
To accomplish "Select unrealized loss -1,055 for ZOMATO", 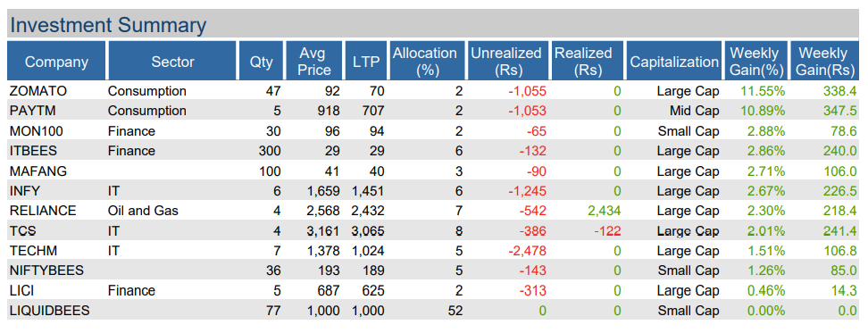I will tap(527, 91).
